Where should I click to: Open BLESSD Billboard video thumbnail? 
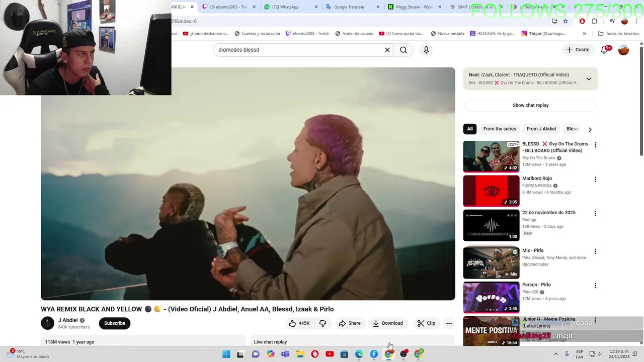click(491, 156)
